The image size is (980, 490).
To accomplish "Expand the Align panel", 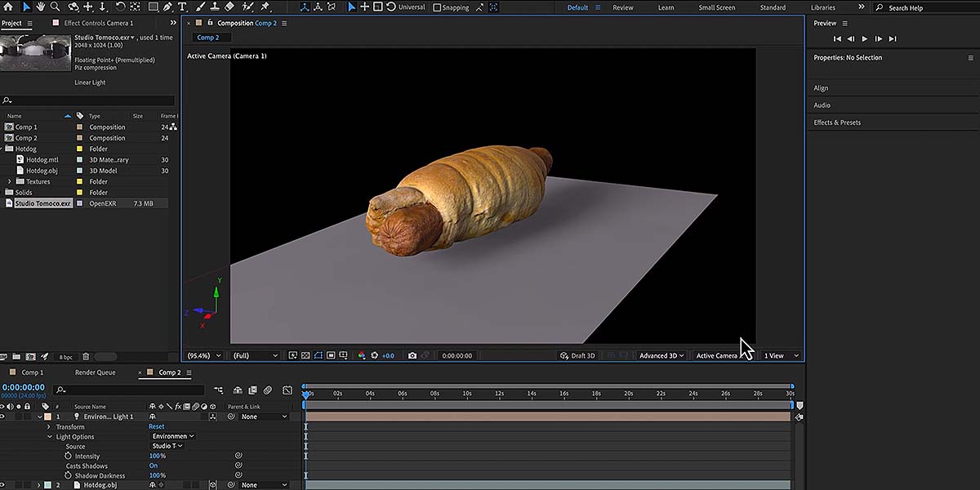I will 821,88.
